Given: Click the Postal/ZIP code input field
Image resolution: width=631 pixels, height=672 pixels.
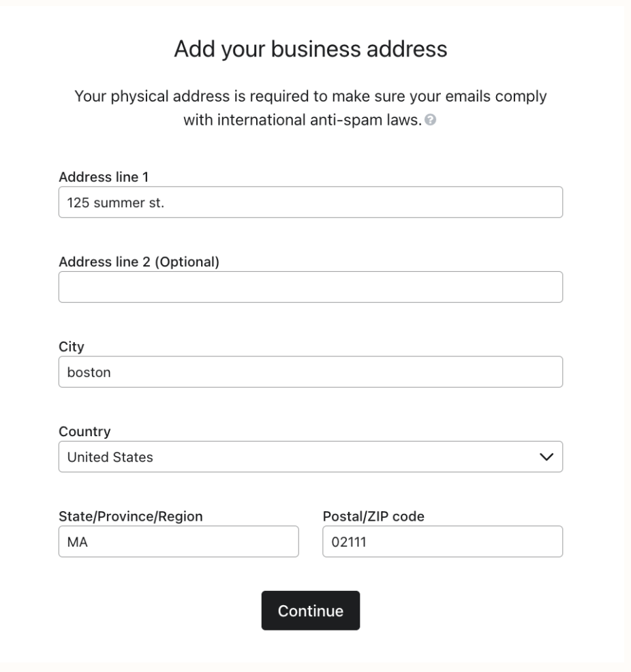Looking at the screenshot, I should click(442, 541).
